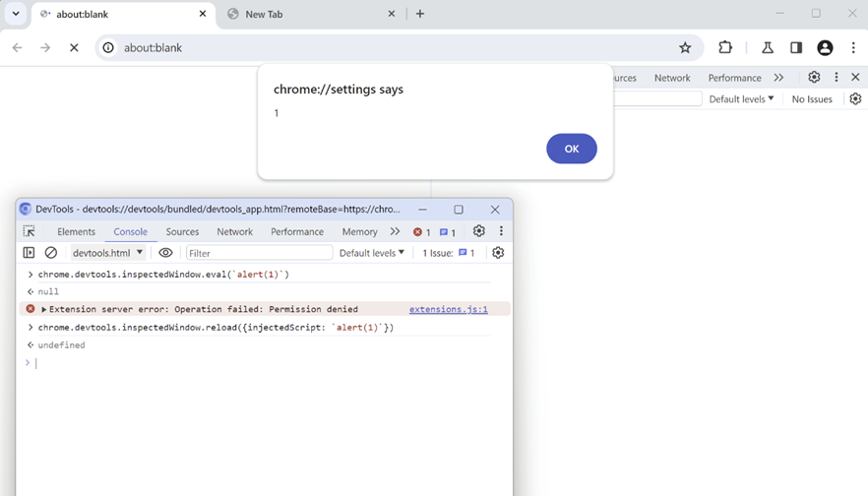
Task: Click the red error count badge
Action: click(422, 232)
